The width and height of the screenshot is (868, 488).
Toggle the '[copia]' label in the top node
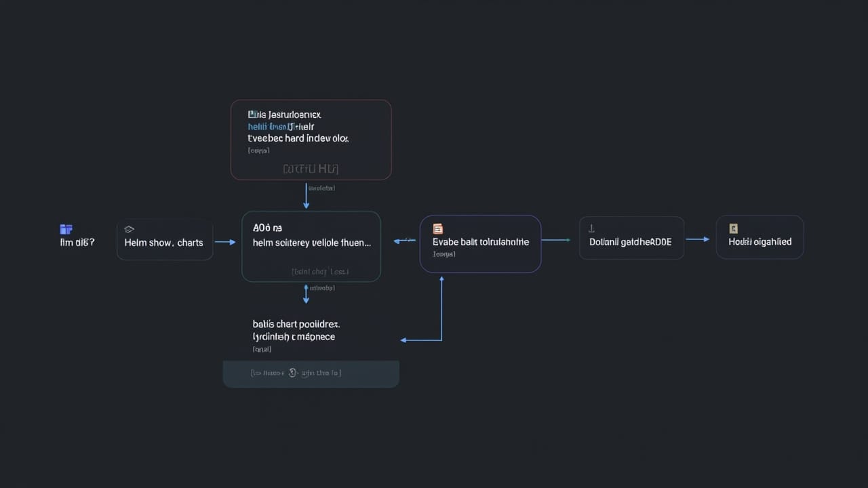(258, 150)
